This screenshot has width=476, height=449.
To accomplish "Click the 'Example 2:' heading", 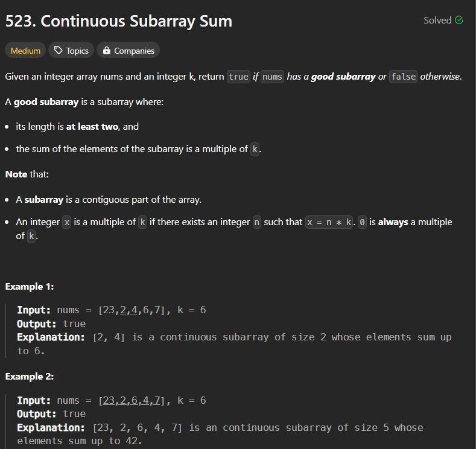I will tap(30, 377).
